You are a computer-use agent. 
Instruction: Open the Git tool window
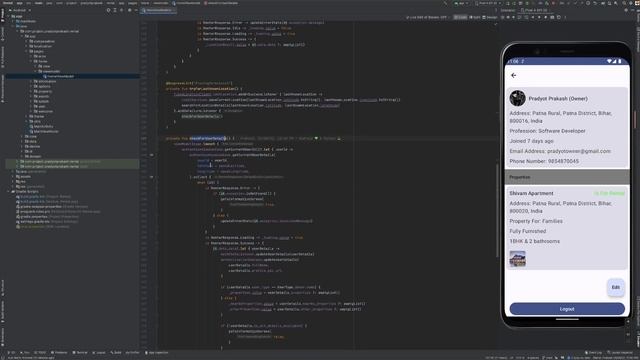point(12,352)
